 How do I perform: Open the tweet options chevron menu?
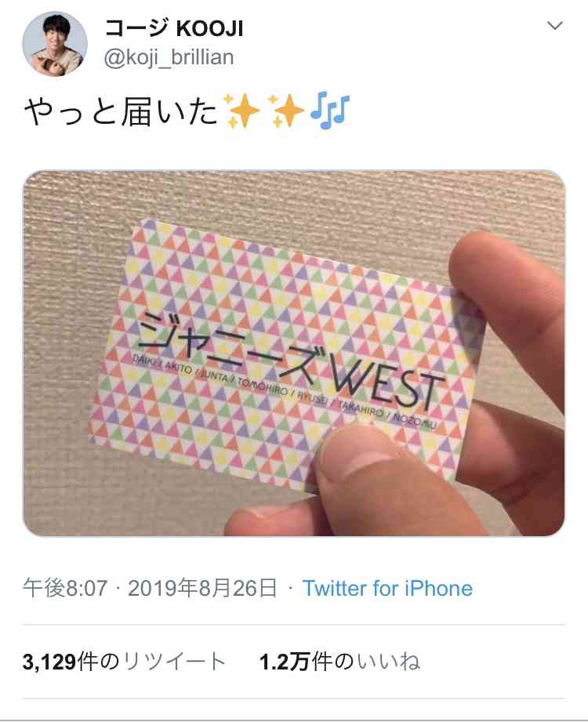[555, 26]
